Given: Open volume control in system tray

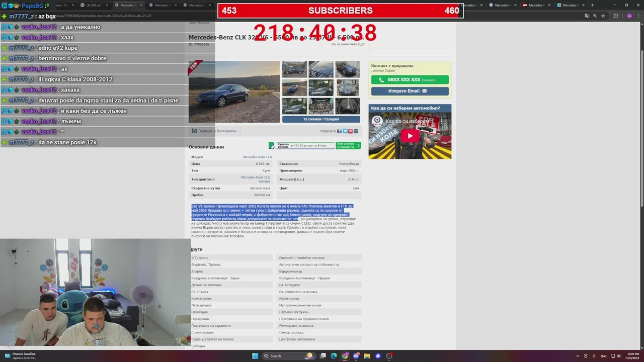Looking at the screenshot, I should tap(619, 356).
